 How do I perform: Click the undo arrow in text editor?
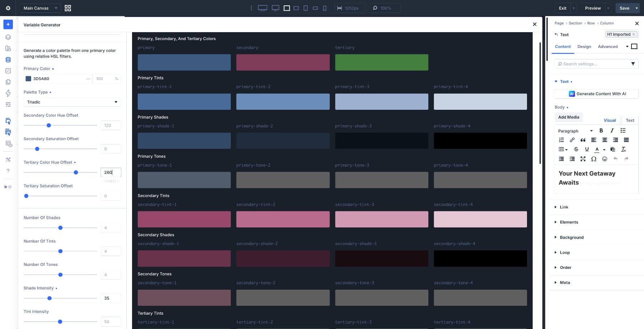point(615,159)
